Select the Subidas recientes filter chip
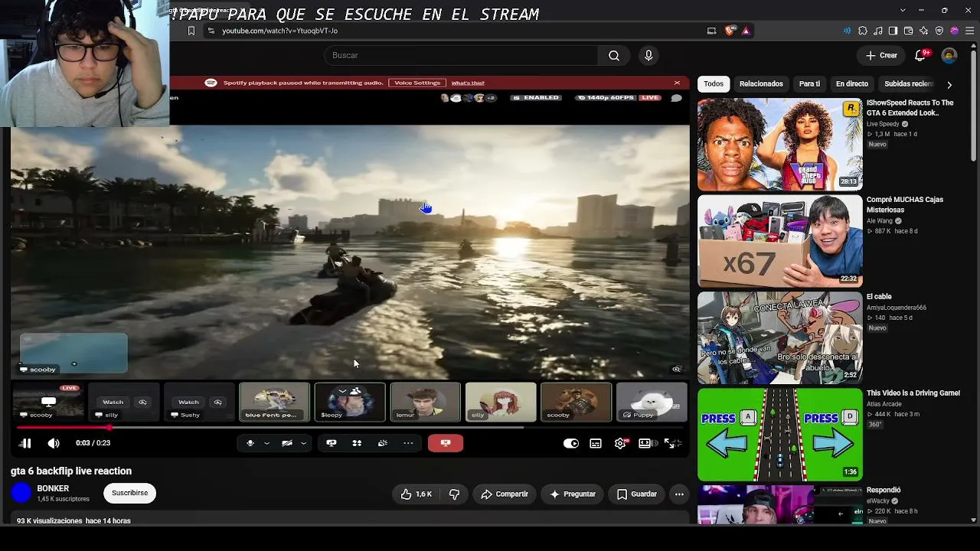The width and height of the screenshot is (980, 551). click(910, 83)
